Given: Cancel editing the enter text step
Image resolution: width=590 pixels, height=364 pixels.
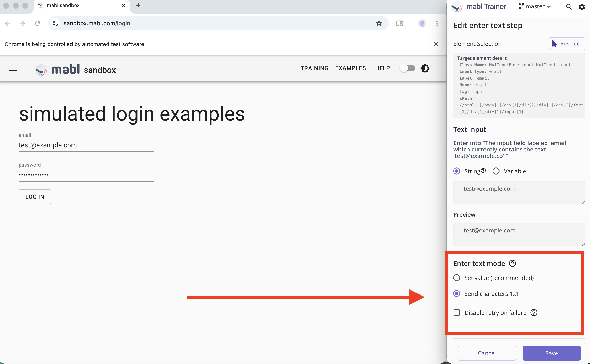Looking at the screenshot, I should tap(487, 353).
